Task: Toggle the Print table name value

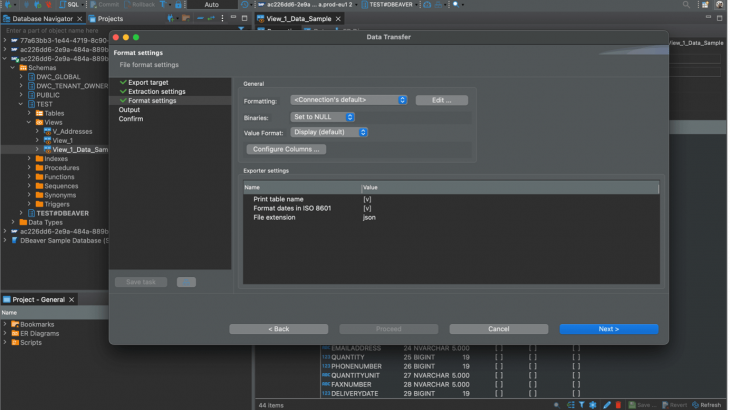Action: click(x=367, y=199)
